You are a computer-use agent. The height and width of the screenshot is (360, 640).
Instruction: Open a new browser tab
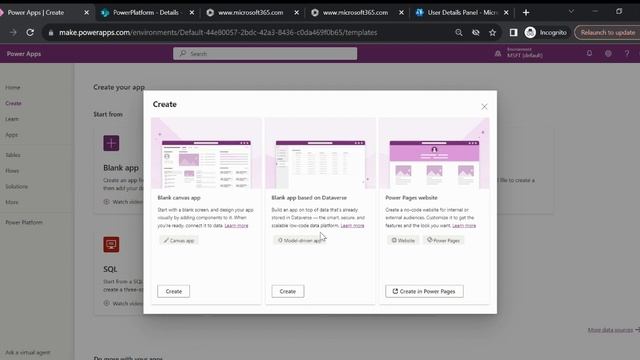(x=526, y=13)
